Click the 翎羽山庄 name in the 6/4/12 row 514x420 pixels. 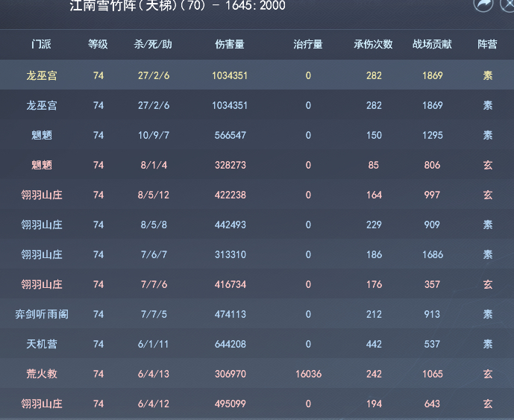[42, 404]
